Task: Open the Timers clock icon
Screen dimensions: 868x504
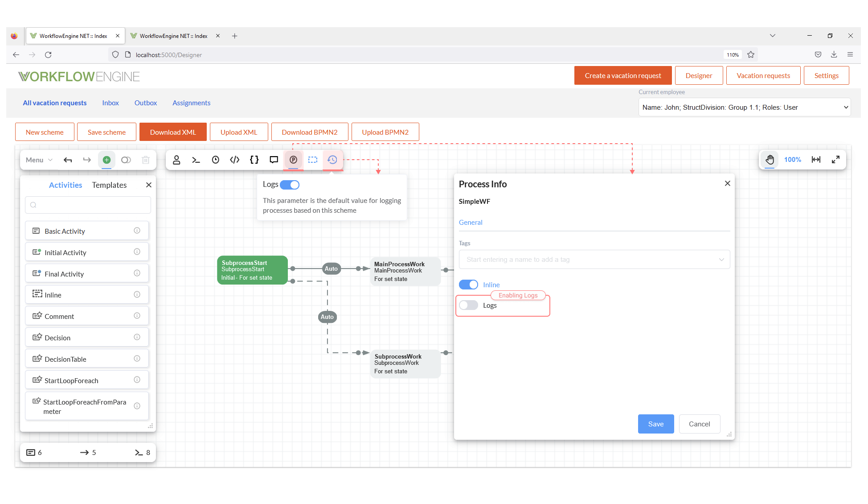Action: (x=216, y=160)
